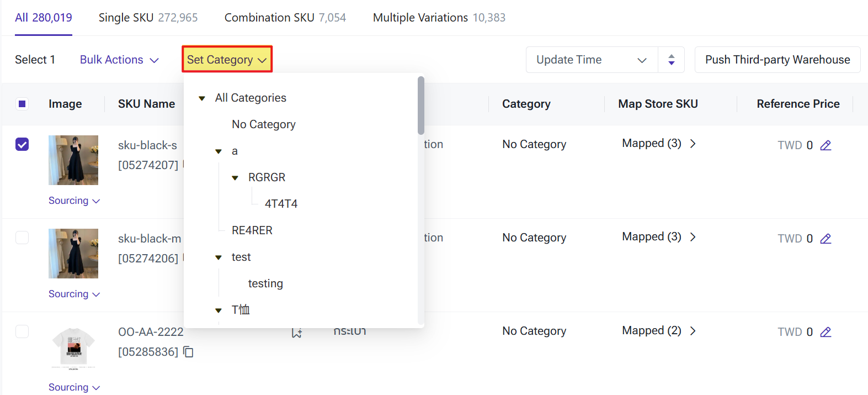868x395 pixels.
Task: Open Mapped (2) arrow for OO-AA-2222
Action: click(693, 331)
